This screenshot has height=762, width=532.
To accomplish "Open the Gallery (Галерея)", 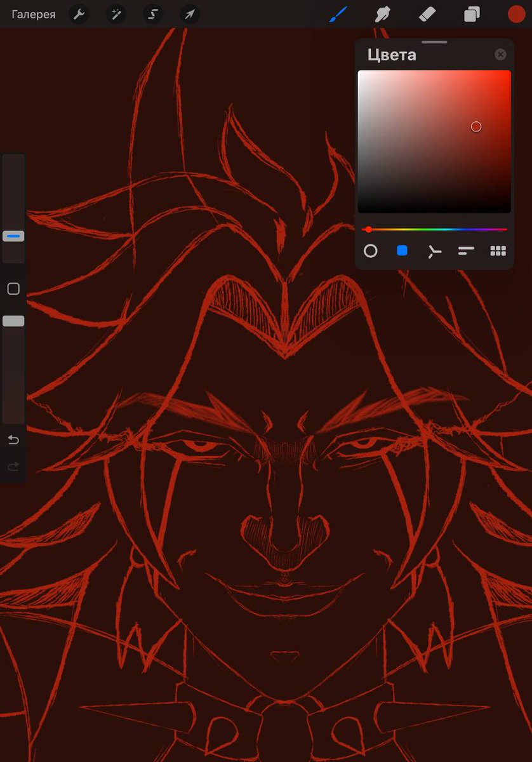I will tap(33, 14).
